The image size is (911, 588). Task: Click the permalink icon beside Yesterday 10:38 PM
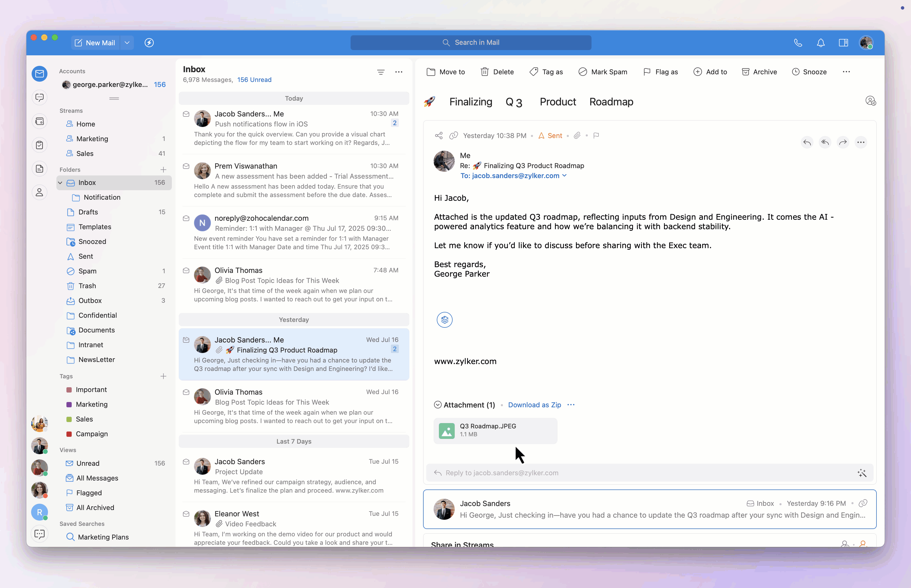(453, 136)
